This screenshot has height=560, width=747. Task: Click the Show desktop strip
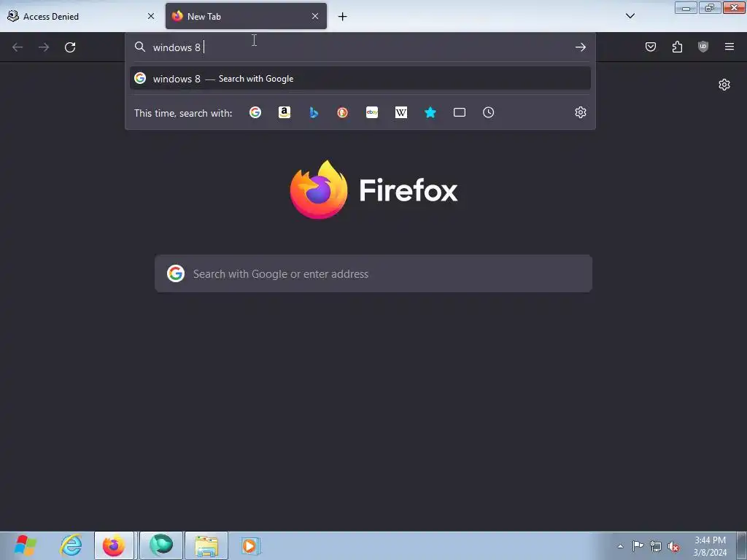[742, 545]
